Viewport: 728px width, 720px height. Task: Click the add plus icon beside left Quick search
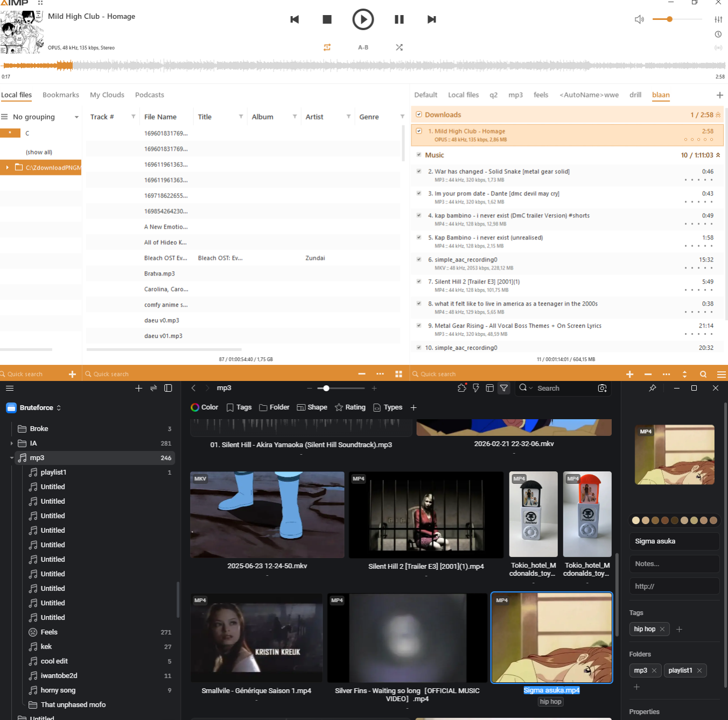coord(73,374)
